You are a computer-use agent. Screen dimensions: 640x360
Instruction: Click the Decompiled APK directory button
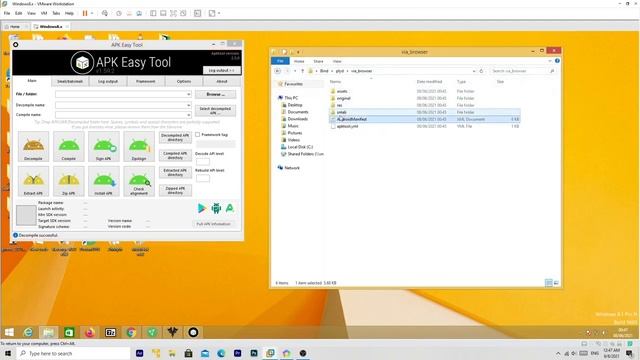175,137
